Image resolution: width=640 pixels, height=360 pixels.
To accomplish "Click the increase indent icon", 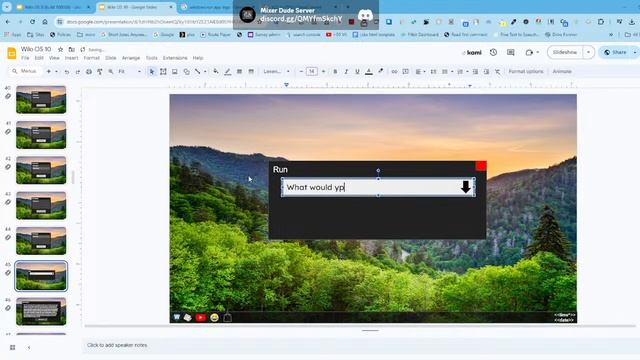I will point(486,71).
